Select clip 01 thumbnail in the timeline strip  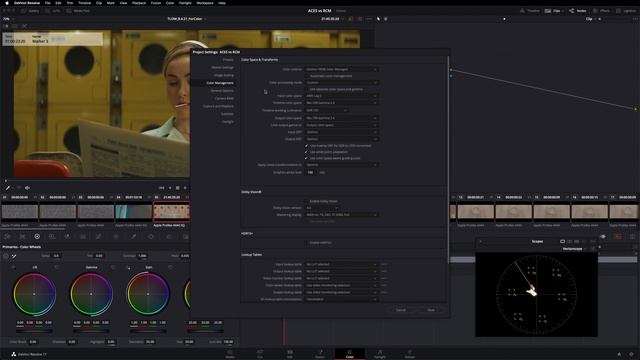[x=20, y=212]
